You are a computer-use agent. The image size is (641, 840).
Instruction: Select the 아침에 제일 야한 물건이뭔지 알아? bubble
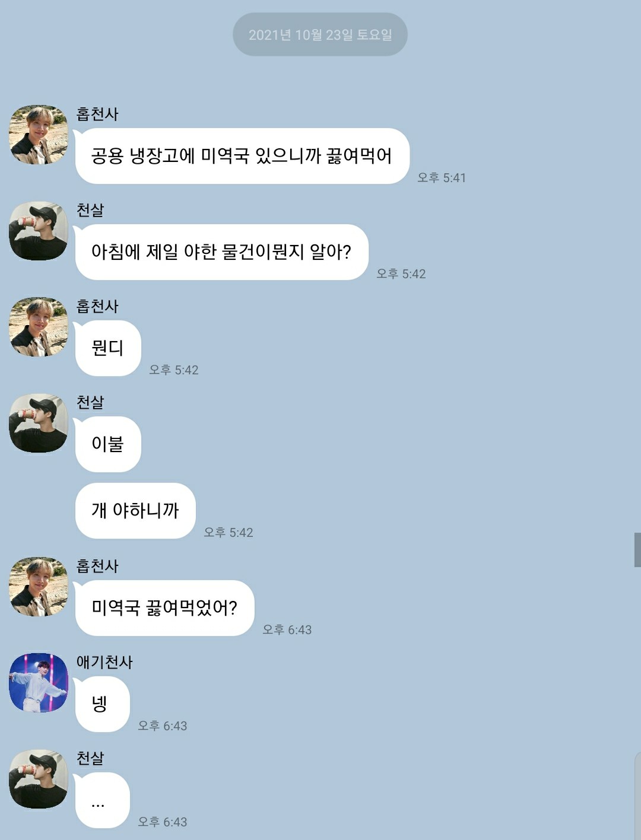point(221,252)
